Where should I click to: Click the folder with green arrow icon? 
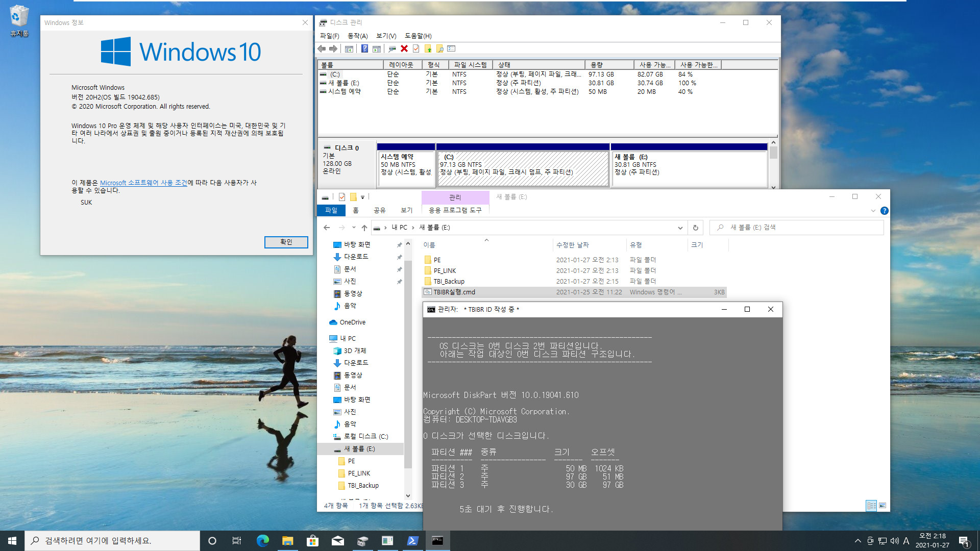coord(428,48)
